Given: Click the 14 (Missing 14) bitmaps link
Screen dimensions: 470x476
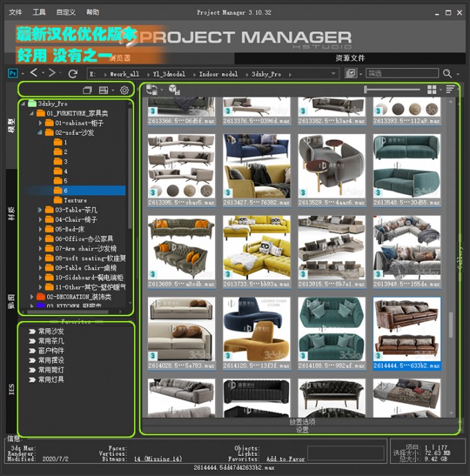Looking at the screenshot, I should tap(158, 459).
